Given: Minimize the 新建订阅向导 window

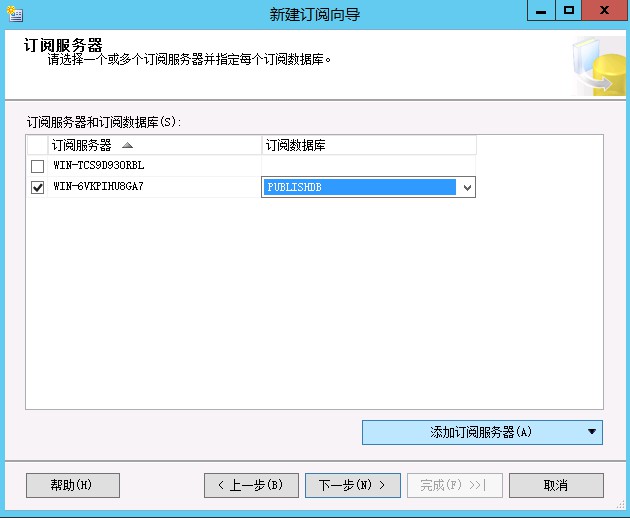Looking at the screenshot, I should [540, 11].
